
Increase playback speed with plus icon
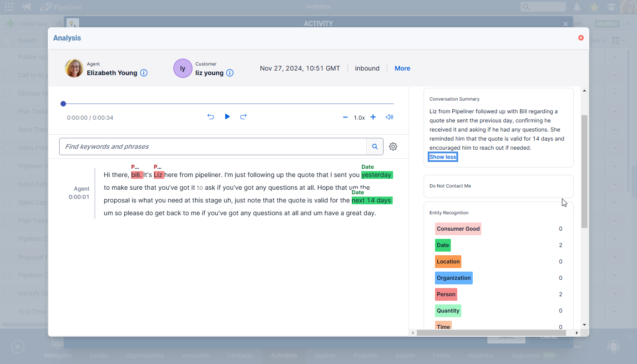(x=373, y=117)
